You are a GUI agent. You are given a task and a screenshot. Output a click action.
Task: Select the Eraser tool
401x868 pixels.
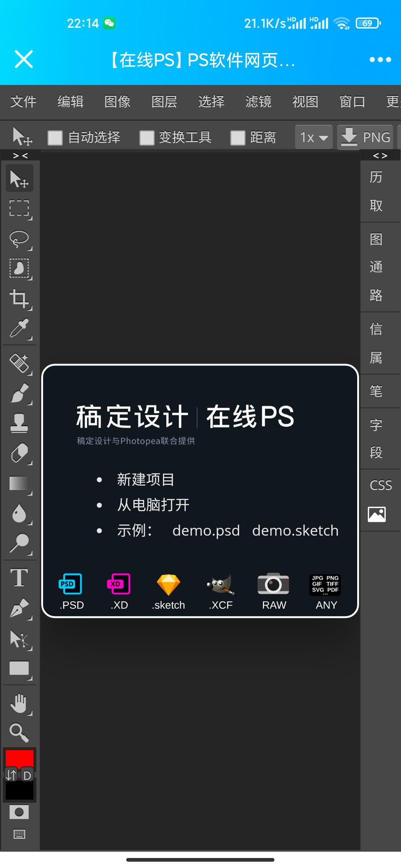[20, 453]
